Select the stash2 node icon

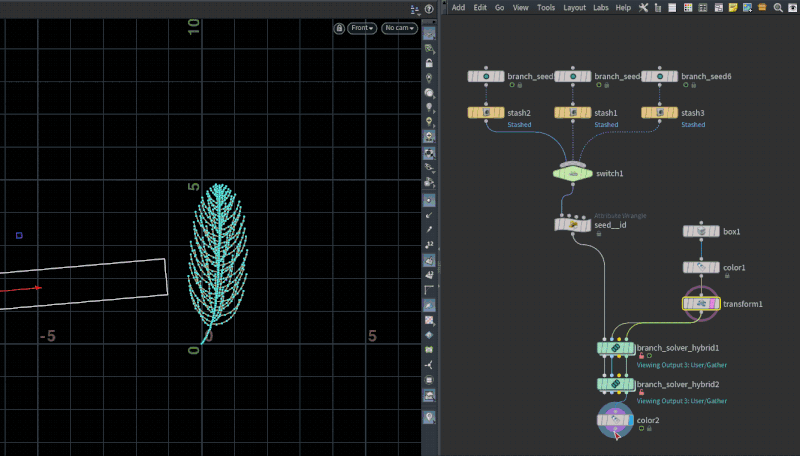click(x=486, y=113)
